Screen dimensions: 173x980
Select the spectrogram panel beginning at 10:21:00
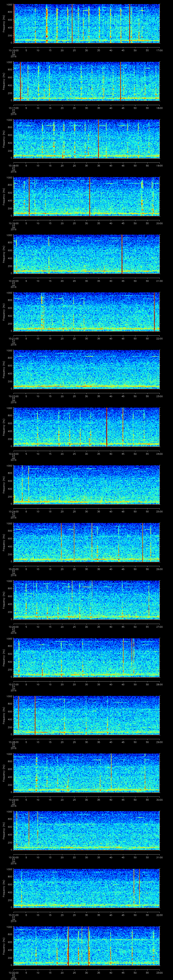(86, 312)
